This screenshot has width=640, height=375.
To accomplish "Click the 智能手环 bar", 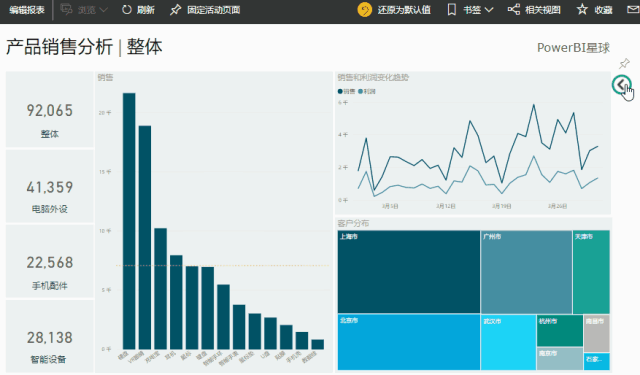I will (x=223, y=317).
